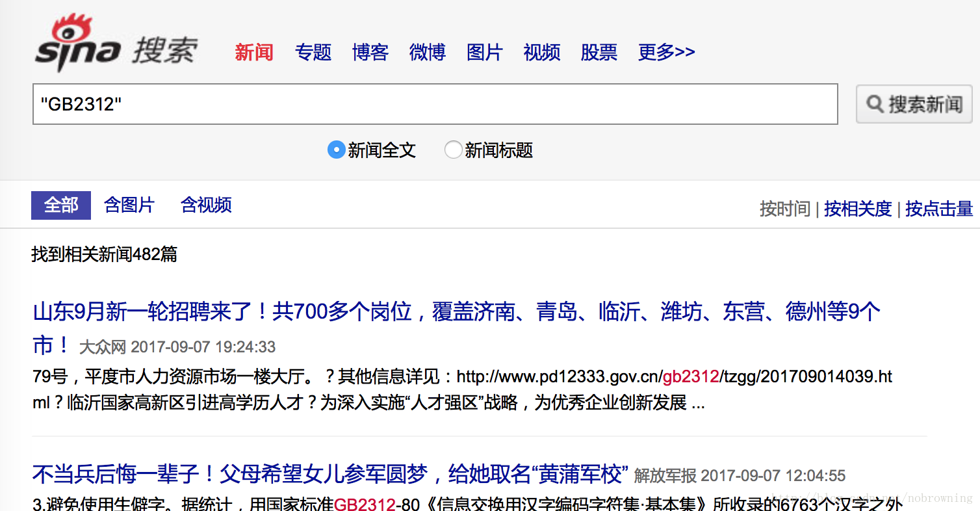980x511 pixels.
Task: Show 全部 results filter
Action: coord(61,205)
